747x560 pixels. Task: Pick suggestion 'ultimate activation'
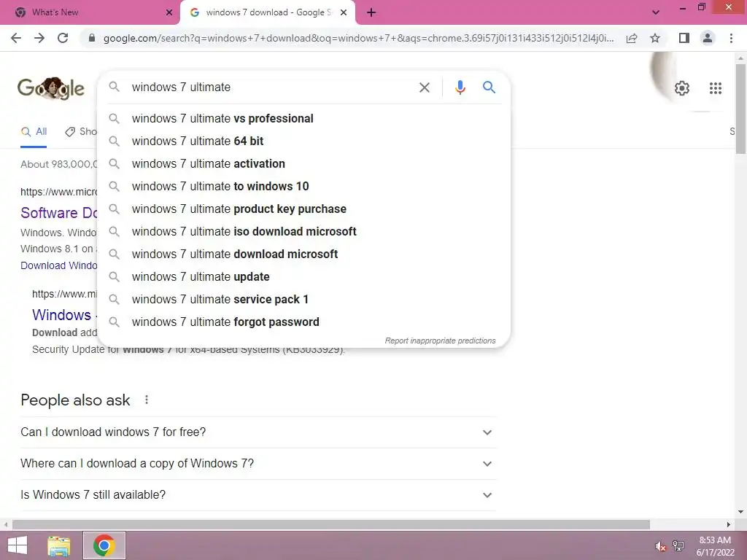coord(303,164)
